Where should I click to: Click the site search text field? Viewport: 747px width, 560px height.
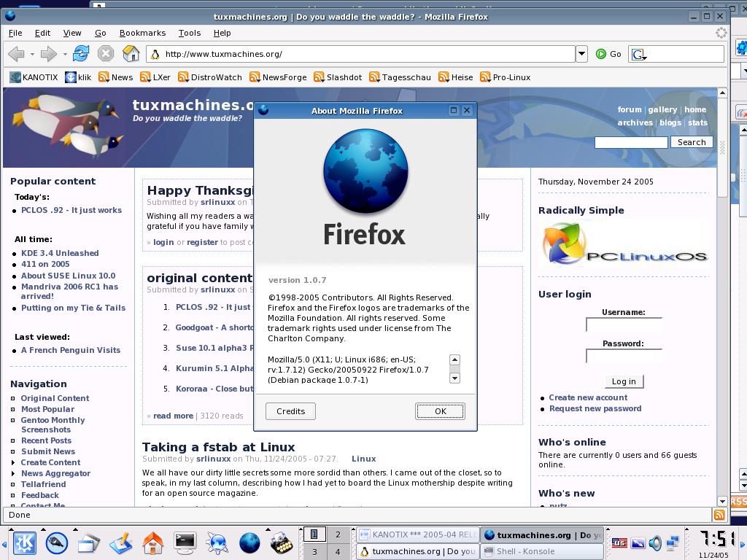pos(631,142)
